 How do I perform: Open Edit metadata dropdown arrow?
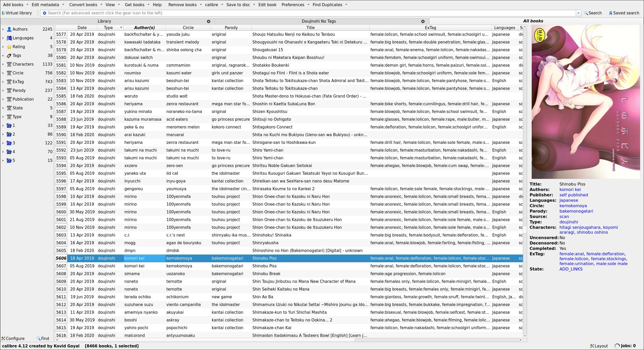[63, 5]
